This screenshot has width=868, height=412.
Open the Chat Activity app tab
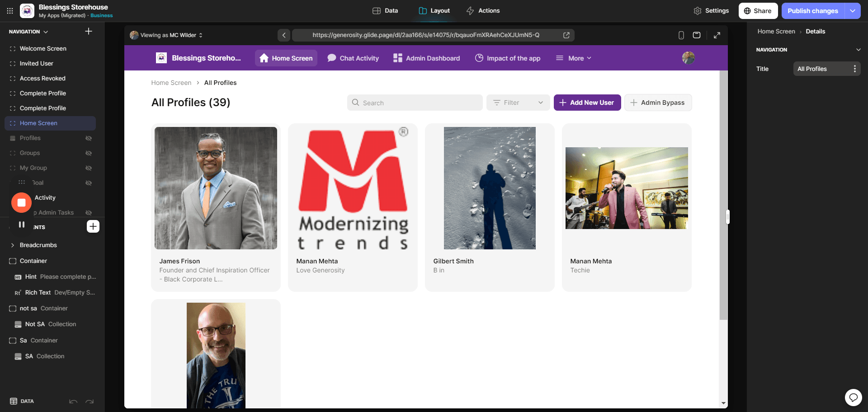coord(353,58)
